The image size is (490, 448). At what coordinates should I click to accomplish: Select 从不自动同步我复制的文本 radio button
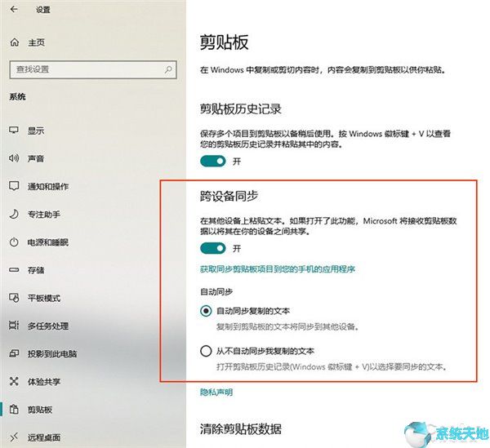(206, 351)
